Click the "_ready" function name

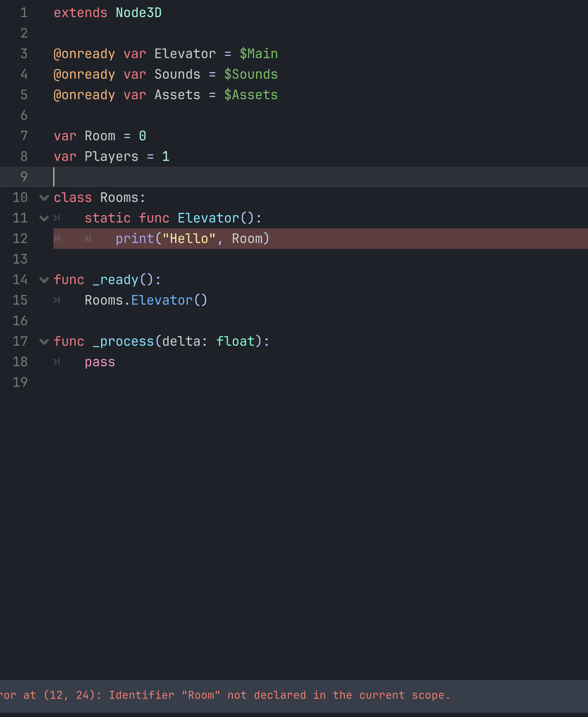115,280
